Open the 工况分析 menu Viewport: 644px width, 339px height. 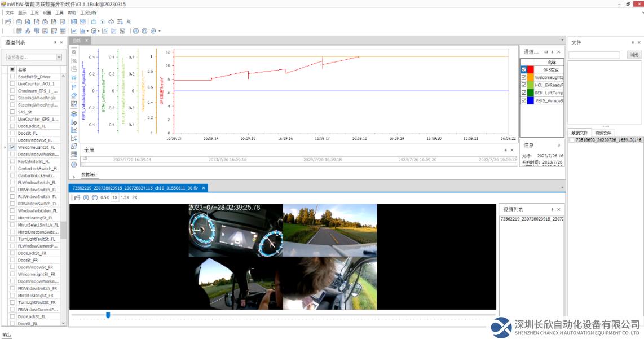(88, 12)
